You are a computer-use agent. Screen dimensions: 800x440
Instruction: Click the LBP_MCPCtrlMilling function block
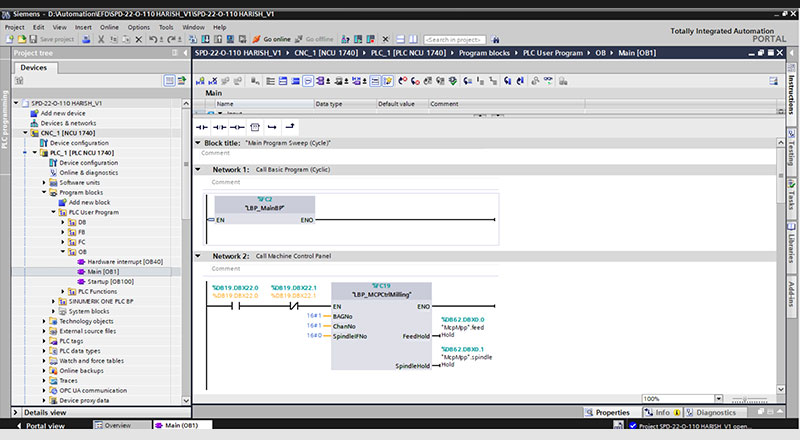point(381,325)
